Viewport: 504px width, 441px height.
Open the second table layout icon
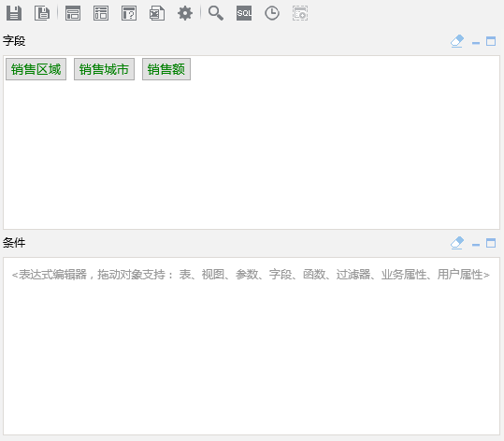101,13
